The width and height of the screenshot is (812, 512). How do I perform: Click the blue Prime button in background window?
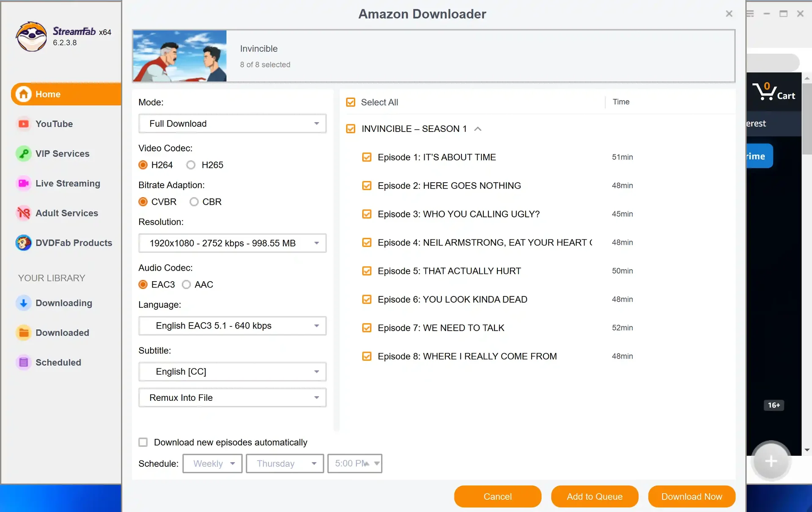coord(760,156)
